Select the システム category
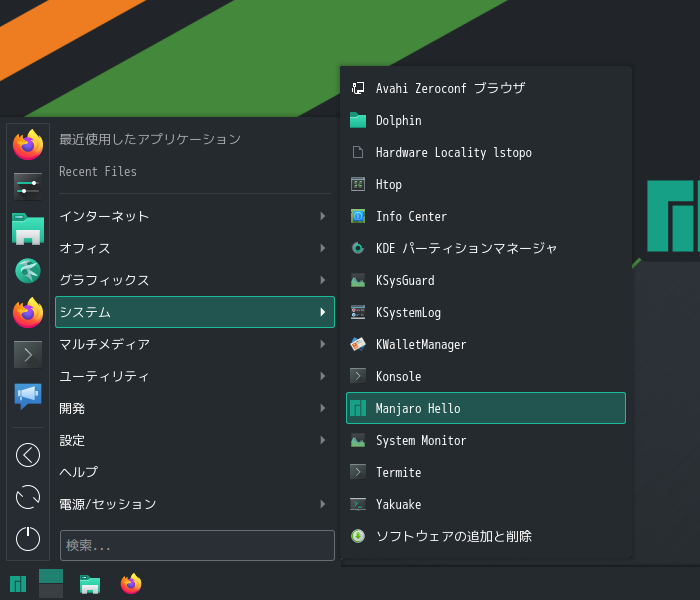 (x=195, y=312)
